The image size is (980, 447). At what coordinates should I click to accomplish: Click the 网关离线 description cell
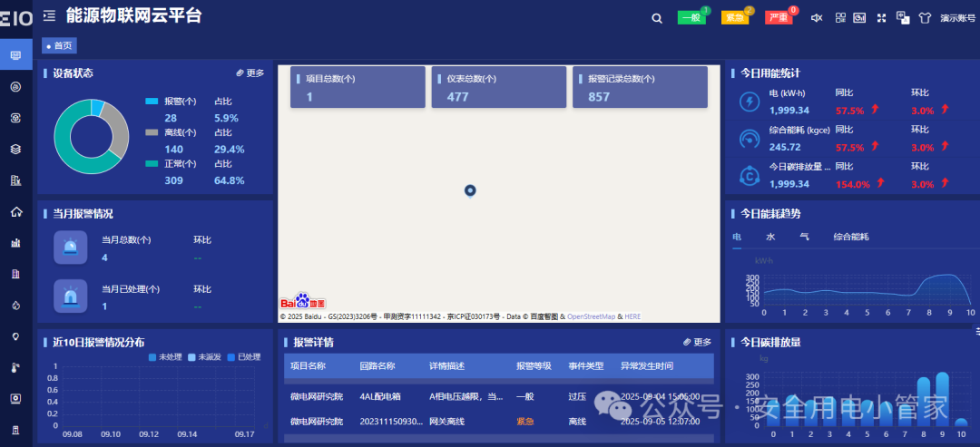pos(446,422)
